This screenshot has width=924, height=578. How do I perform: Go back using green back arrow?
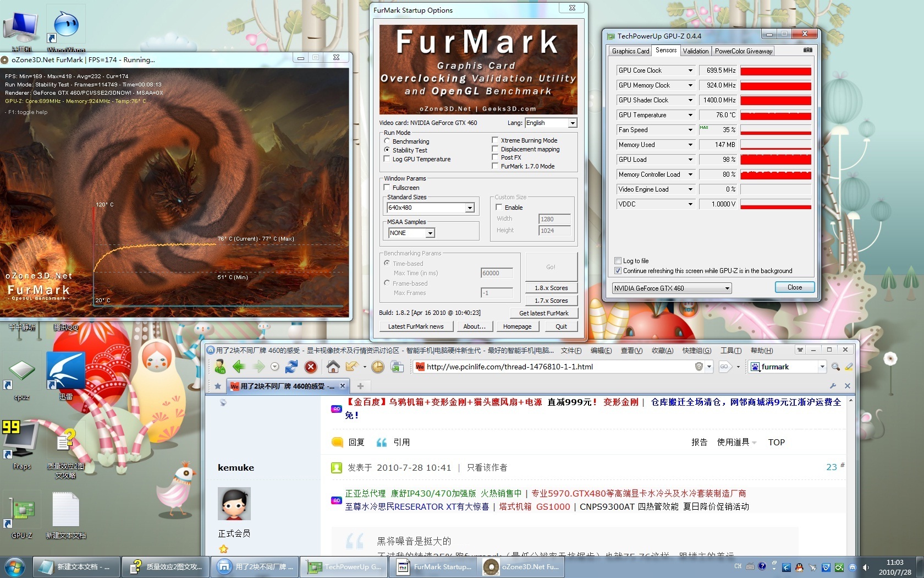coord(239,367)
